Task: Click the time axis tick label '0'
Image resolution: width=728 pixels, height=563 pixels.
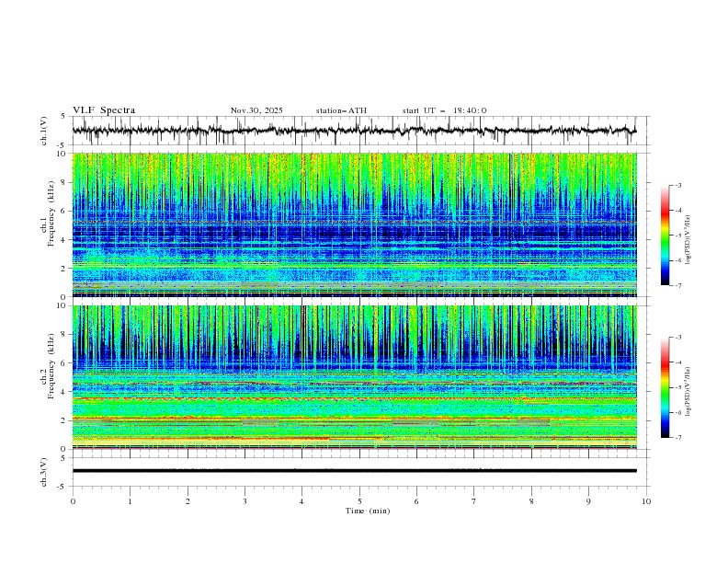Action: click(x=73, y=501)
